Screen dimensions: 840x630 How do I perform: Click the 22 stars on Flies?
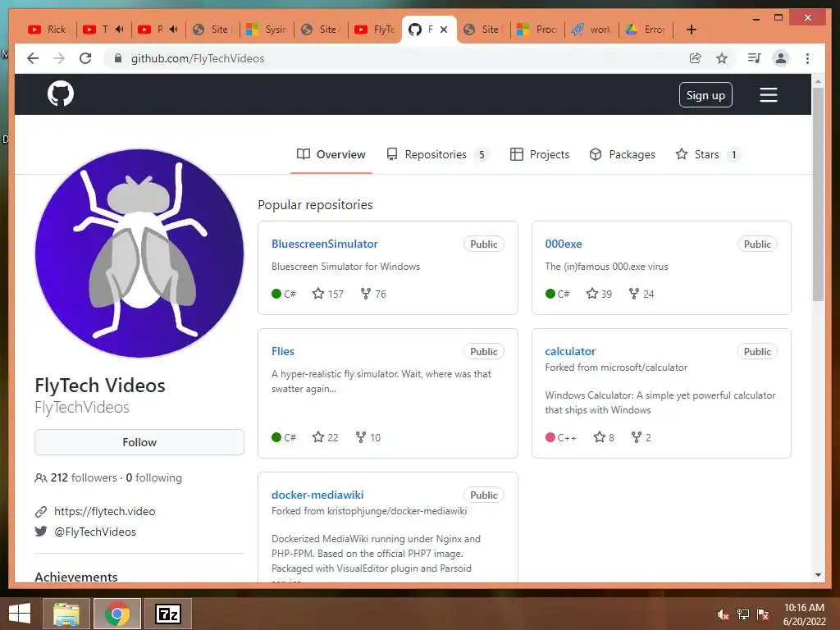coord(325,437)
